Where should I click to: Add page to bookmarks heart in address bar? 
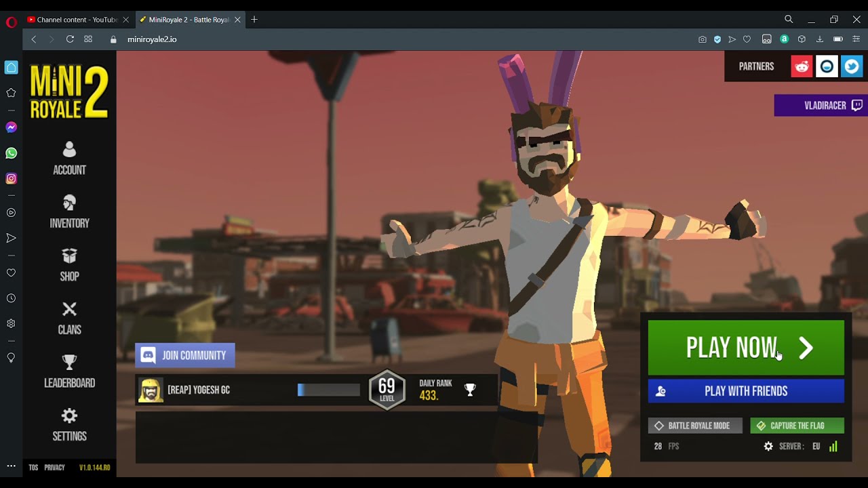pyautogui.click(x=747, y=39)
